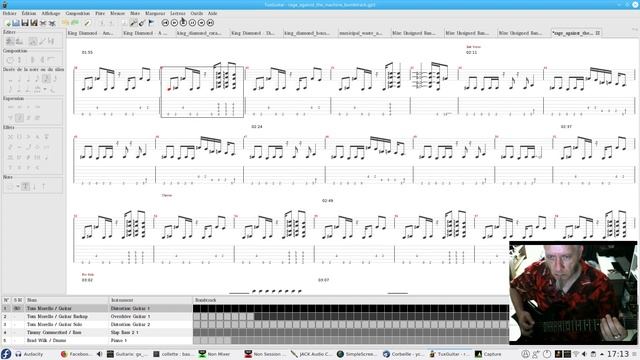
Task: Toggle the palm mute effect icon
Action: (x=37, y=157)
